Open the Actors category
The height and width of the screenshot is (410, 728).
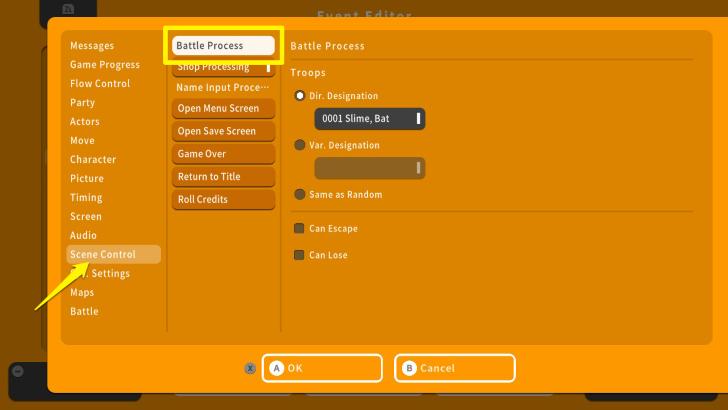84,122
